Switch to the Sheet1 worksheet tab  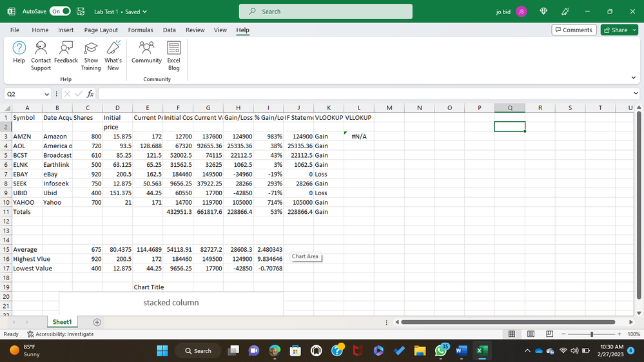point(62,322)
